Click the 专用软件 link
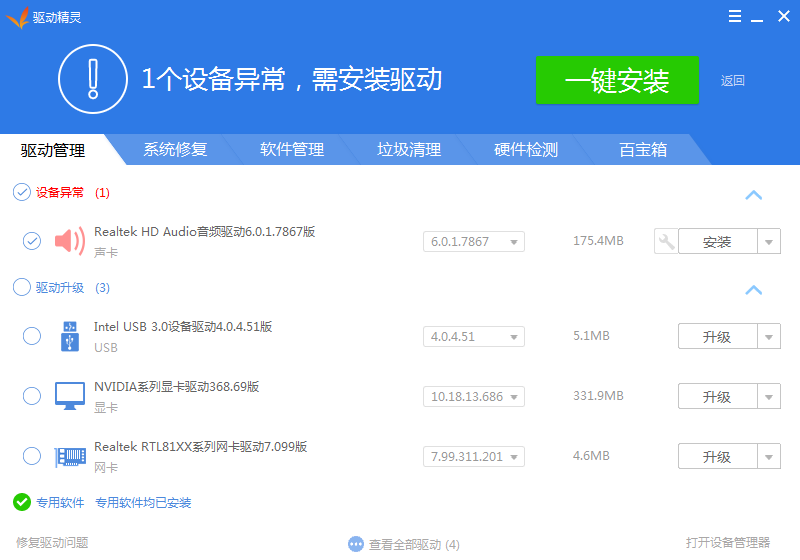The height and width of the screenshot is (560, 800). pyautogui.click(x=60, y=503)
